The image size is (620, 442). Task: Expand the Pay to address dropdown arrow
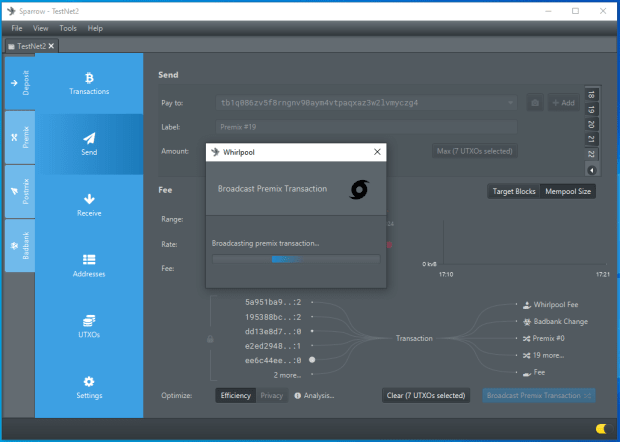pos(510,103)
